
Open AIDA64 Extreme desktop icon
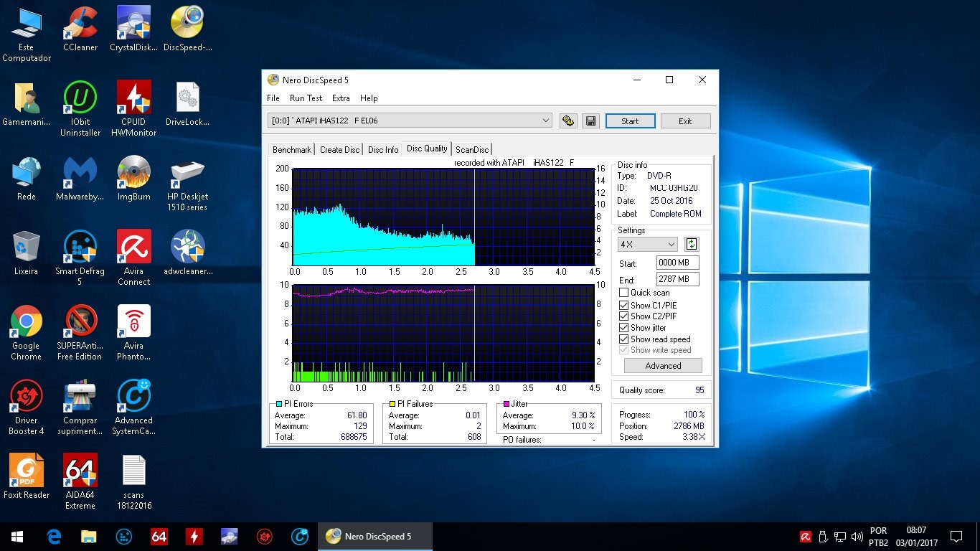coord(80,482)
